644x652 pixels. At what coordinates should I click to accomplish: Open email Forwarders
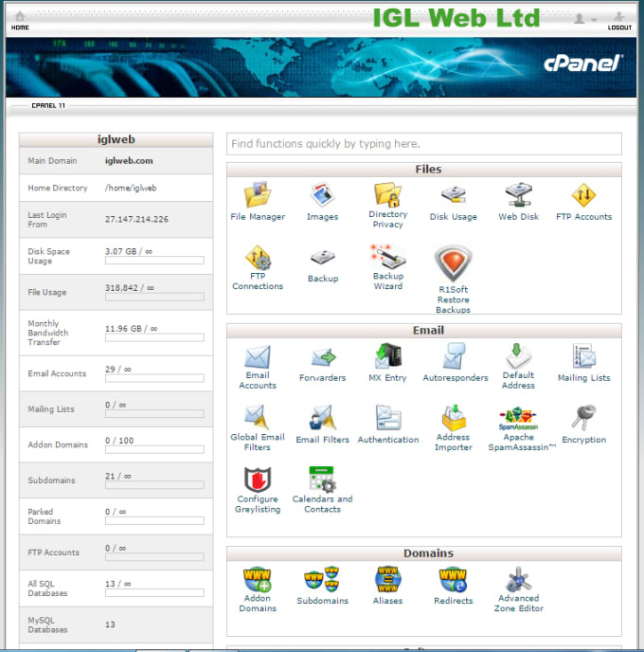pyautogui.click(x=322, y=365)
